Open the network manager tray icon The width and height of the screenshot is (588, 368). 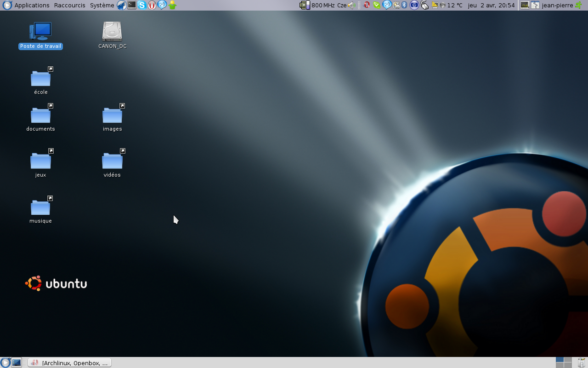[396, 5]
